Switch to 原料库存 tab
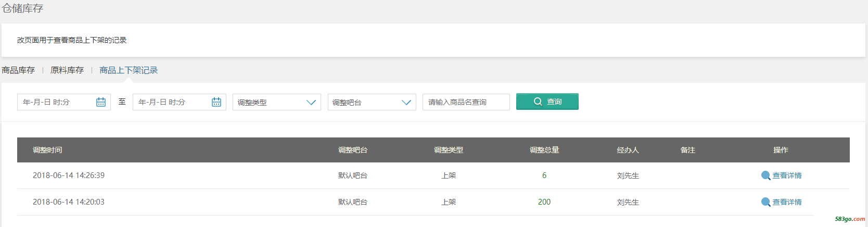868x227 pixels. [x=67, y=70]
